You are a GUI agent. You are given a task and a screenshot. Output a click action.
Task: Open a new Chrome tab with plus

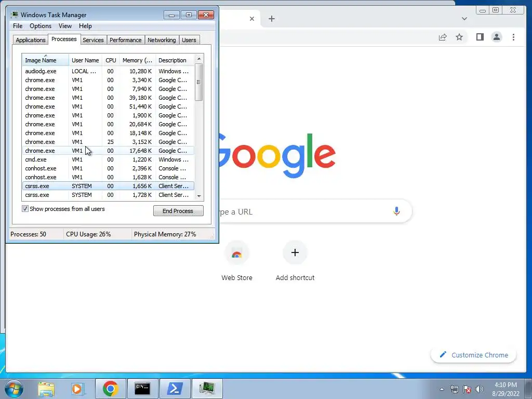[271, 19]
